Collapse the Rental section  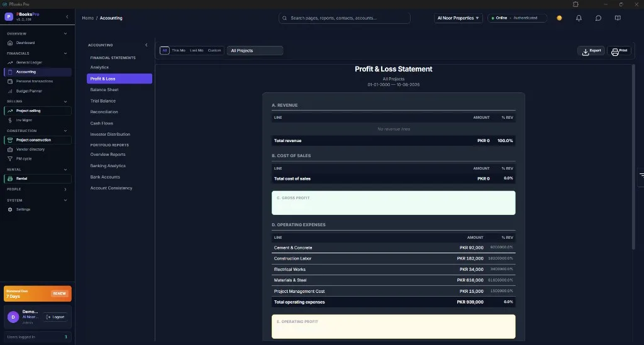[65, 170]
